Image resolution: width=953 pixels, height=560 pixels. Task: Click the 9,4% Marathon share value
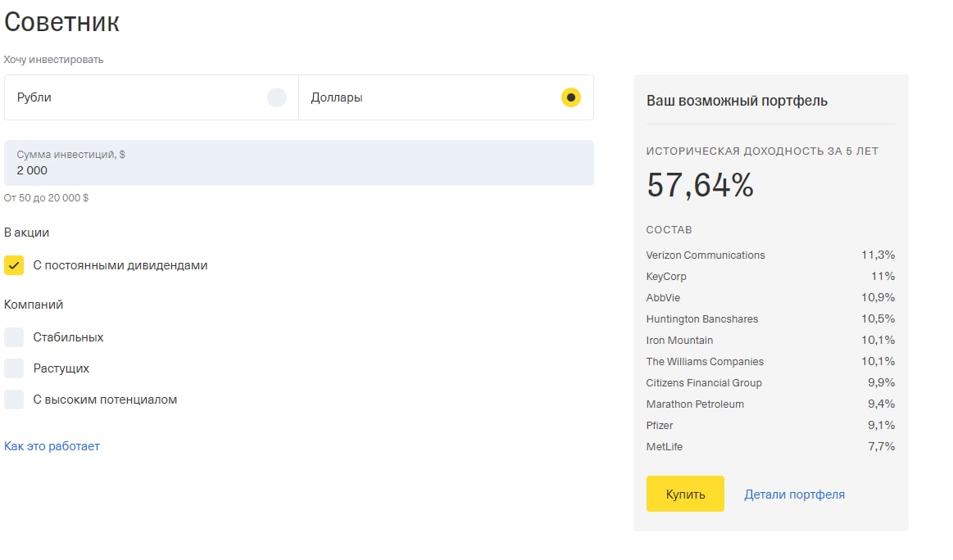[x=881, y=404]
